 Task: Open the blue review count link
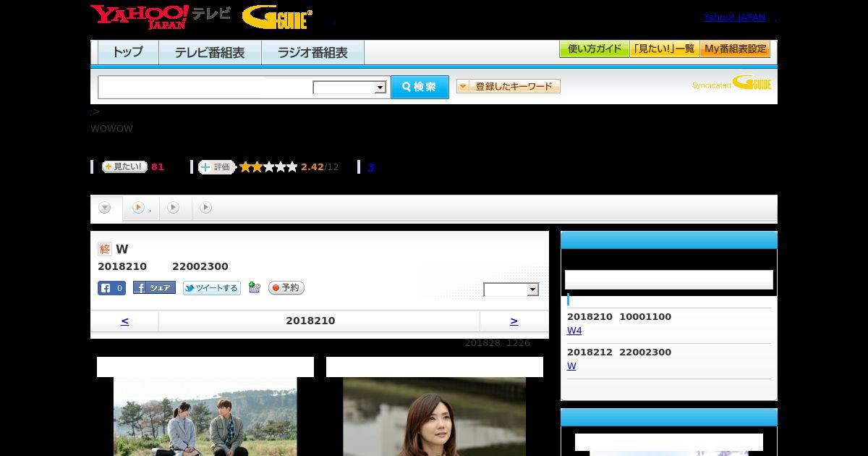[371, 167]
